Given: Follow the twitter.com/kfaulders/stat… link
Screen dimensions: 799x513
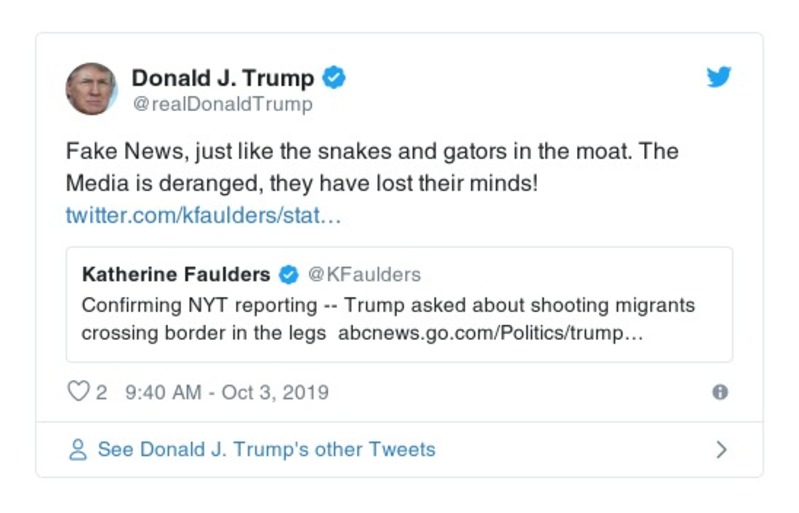Looking at the screenshot, I should coord(203,215).
